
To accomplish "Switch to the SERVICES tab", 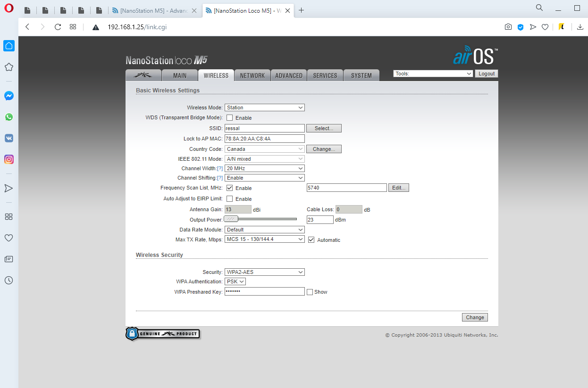I will click(325, 75).
